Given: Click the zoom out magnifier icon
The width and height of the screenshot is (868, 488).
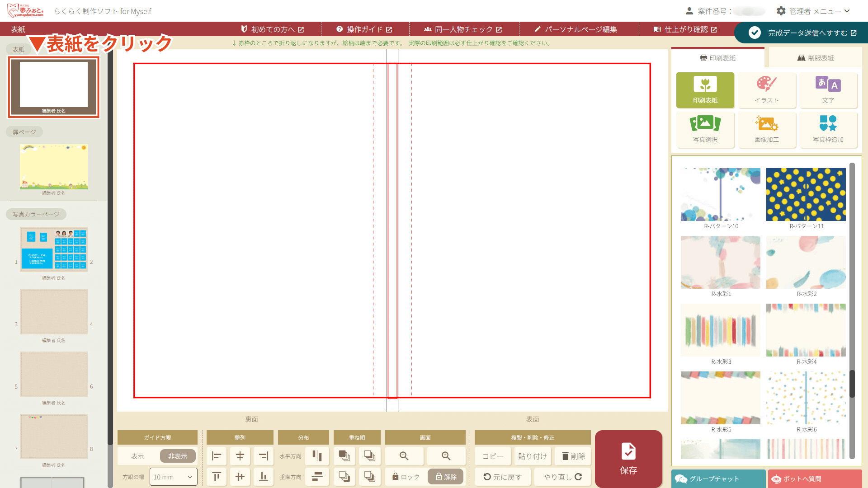Looking at the screenshot, I should point(404,456).
